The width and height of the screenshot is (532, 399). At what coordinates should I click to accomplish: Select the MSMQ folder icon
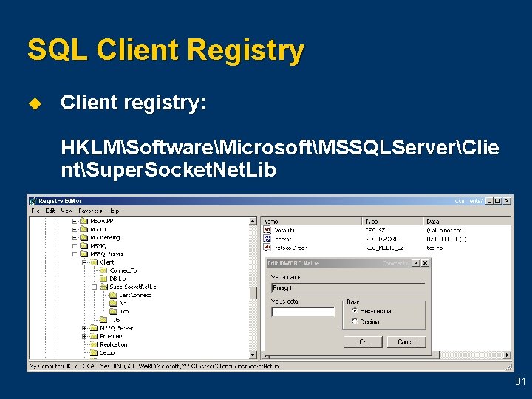83,245
